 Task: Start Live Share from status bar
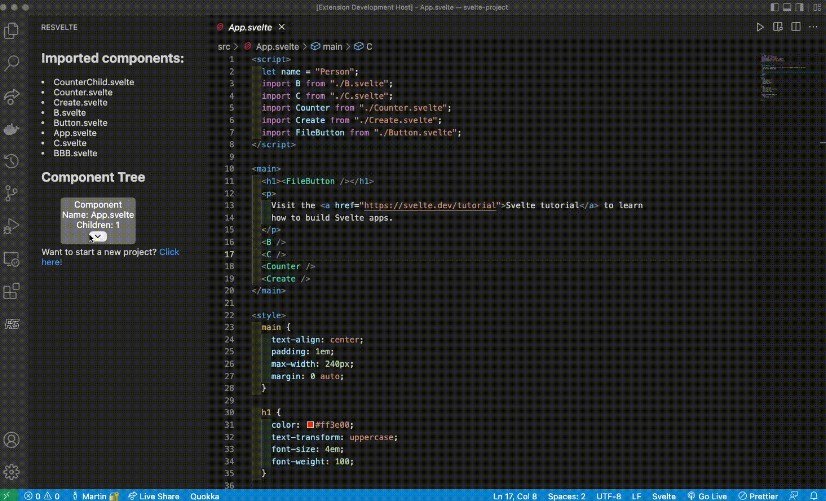(154, 496)
